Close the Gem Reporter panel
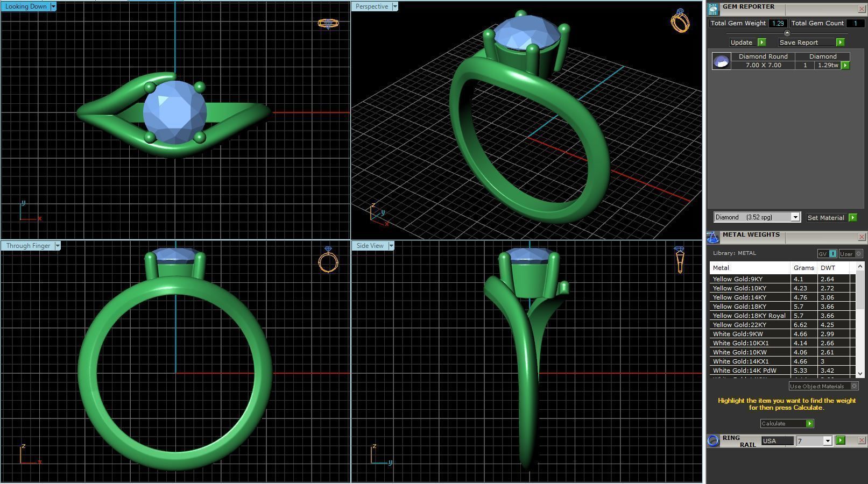 click(x=862, y=9)
